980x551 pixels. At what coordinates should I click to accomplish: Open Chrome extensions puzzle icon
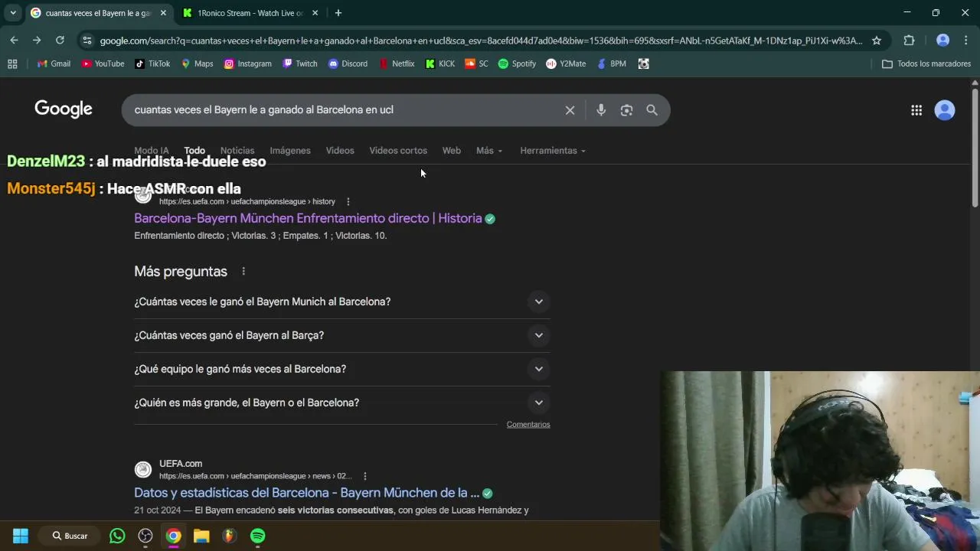[x=909, y=41]
